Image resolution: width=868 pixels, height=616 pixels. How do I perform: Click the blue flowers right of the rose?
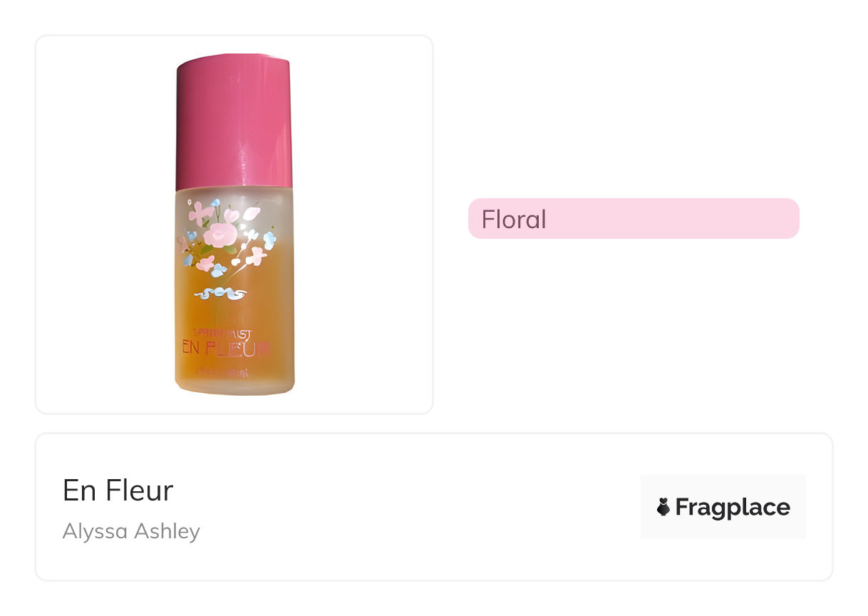point(268,240)
